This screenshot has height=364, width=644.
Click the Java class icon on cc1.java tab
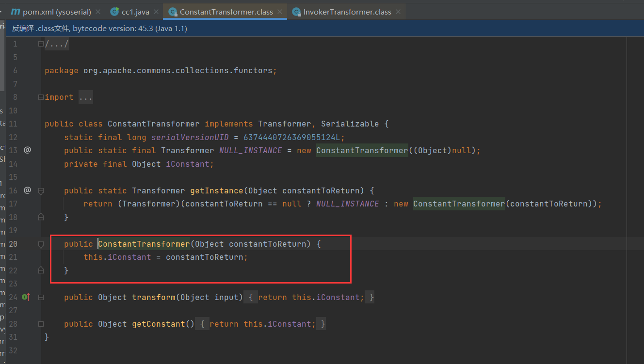point(114,12)
